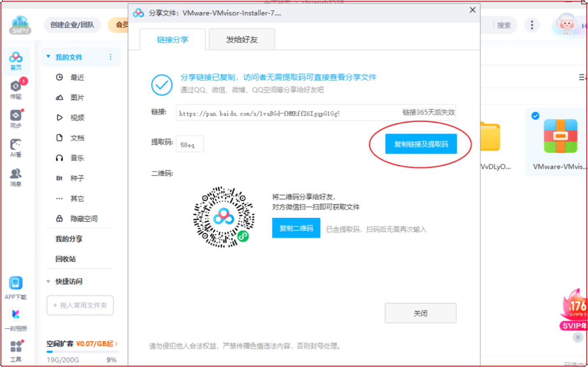Viewport: 588px width, 367px height.
Task: Open 回收站 recycle bin
Action: coord(66,259)
